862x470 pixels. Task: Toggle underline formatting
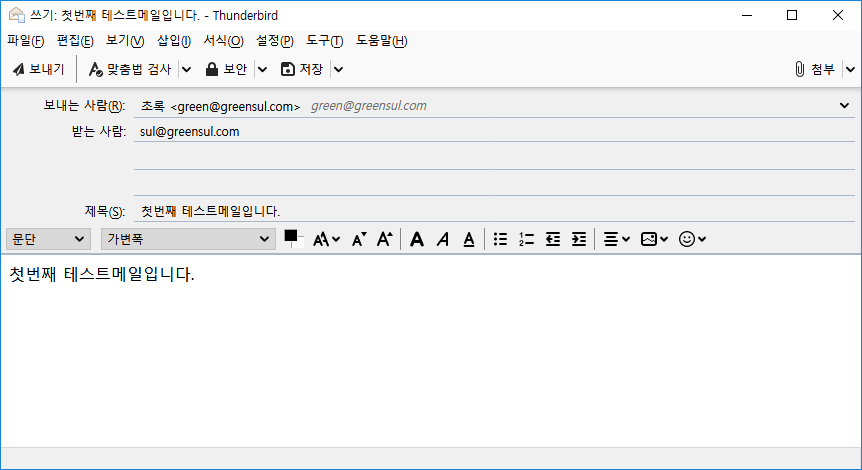469,239
